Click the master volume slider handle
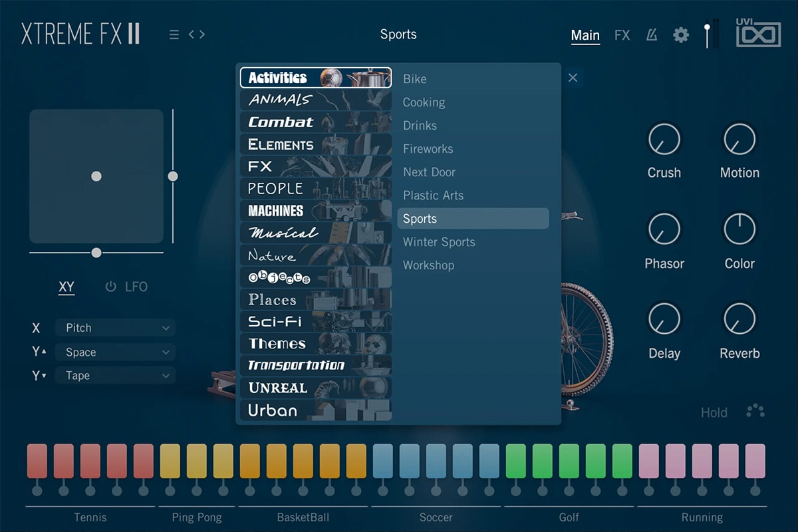This screenshot has width=798, height=532. click(x=707, y=29)
